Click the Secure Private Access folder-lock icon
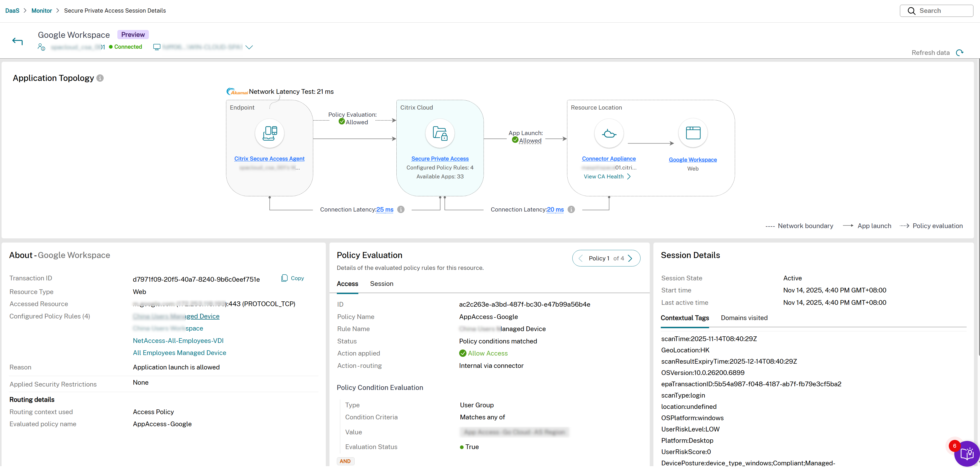 [x=440, y=134]
